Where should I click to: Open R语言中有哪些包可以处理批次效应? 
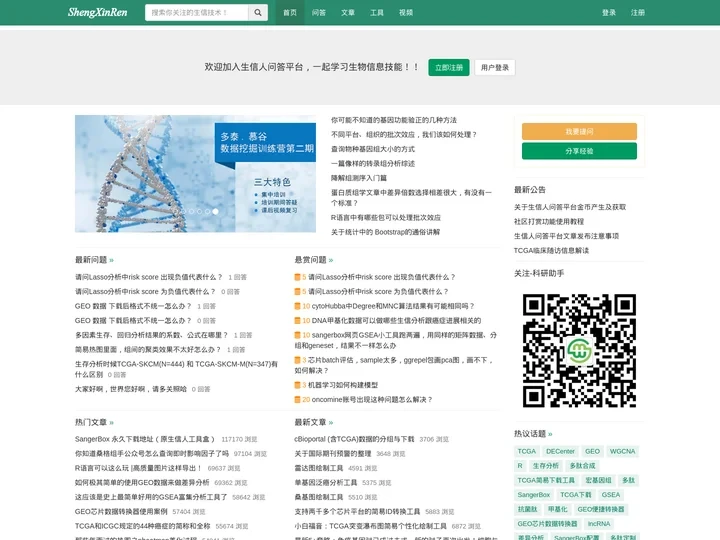click(x=386, y=218)
